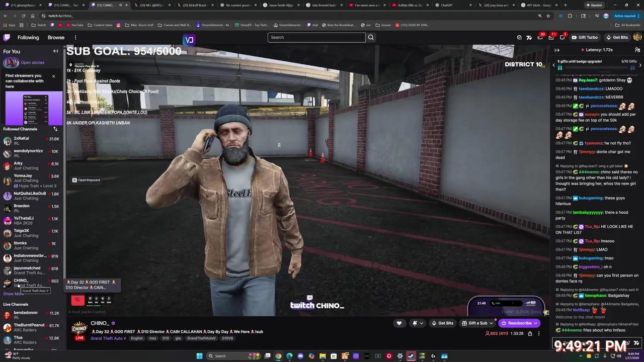Open notification bell dropdown for CHINO_
644x362 pixels.
(x=418, y=323)
